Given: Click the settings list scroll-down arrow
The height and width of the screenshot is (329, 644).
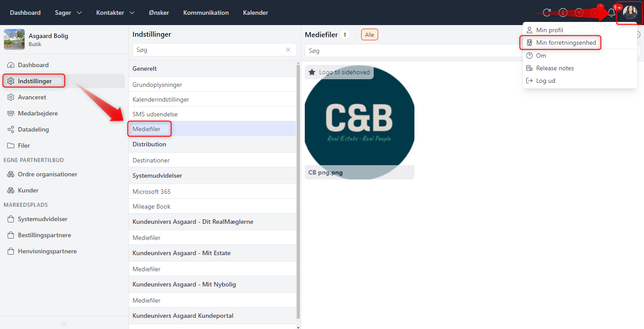Looking at the screenshot, I should (299, 327).
